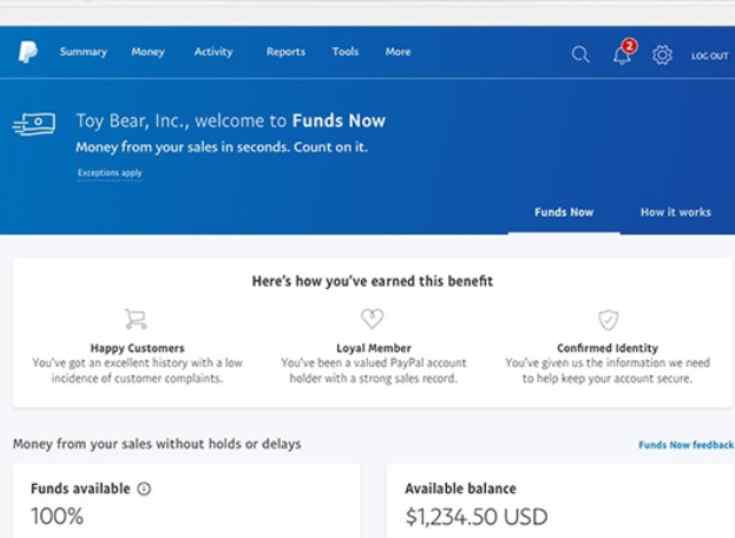Click 'Here's how you've earned this benefit' heading
Image resolution: width=735 pixels, height=538 pixels.
pos(372,281)
